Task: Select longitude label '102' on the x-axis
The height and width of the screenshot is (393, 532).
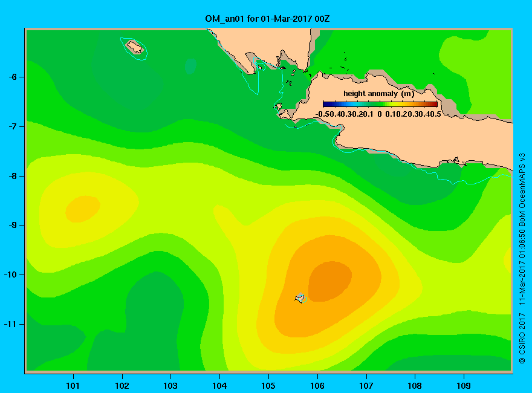Action: [x=122, y=386]
